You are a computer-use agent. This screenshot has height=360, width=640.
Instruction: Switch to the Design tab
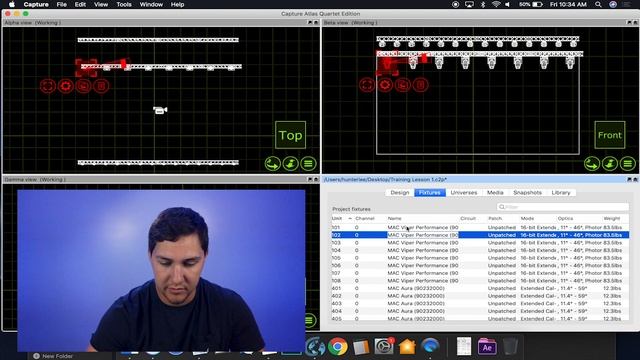[x=400, y=192]
